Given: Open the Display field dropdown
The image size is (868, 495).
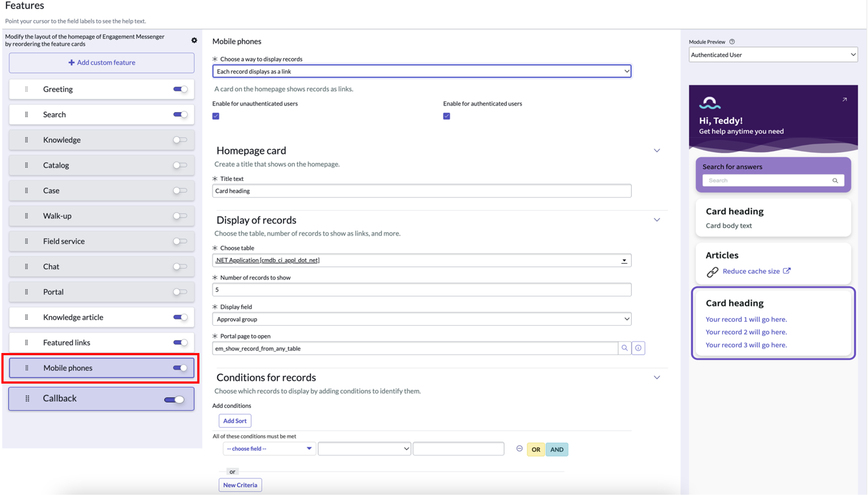Looking at the screenshot, I should coord(422,319).
